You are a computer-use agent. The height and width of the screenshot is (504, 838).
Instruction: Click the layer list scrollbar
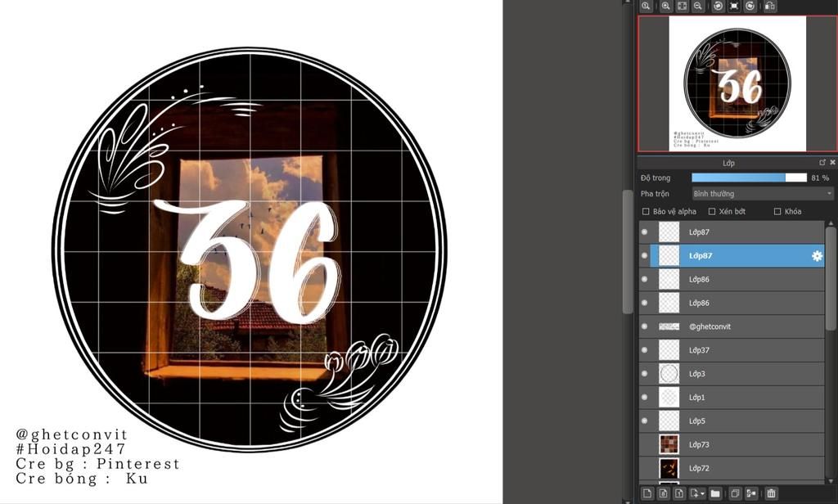click(x=830, y=278)
